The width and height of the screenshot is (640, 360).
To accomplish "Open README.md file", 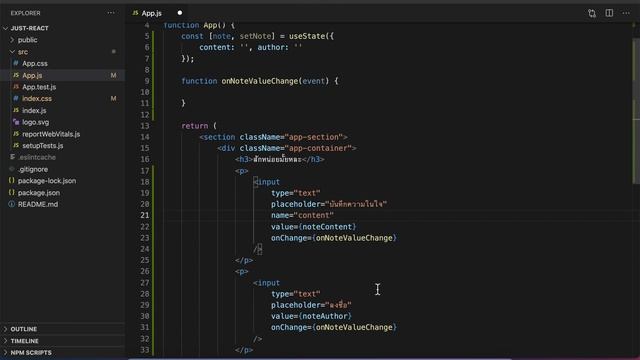I will [38, 204].
